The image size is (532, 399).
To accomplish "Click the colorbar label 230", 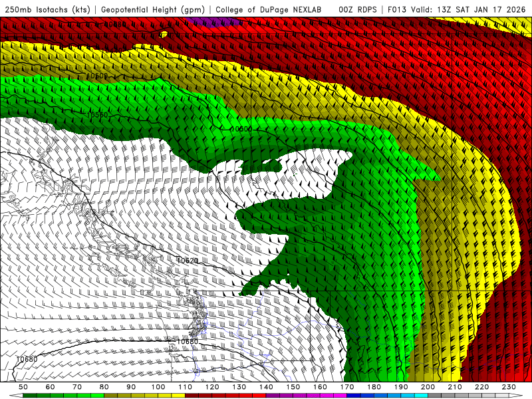I will coord(509,387).
